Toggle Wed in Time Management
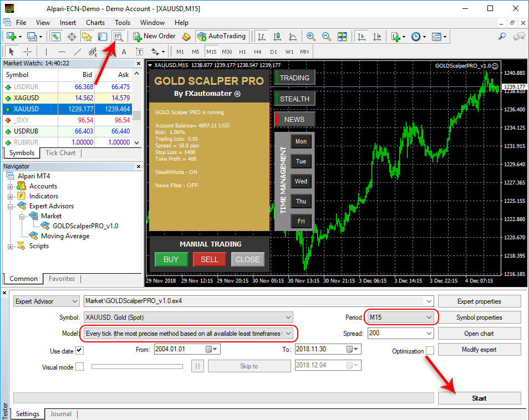 pyautogui.click(x=301, y=181)
